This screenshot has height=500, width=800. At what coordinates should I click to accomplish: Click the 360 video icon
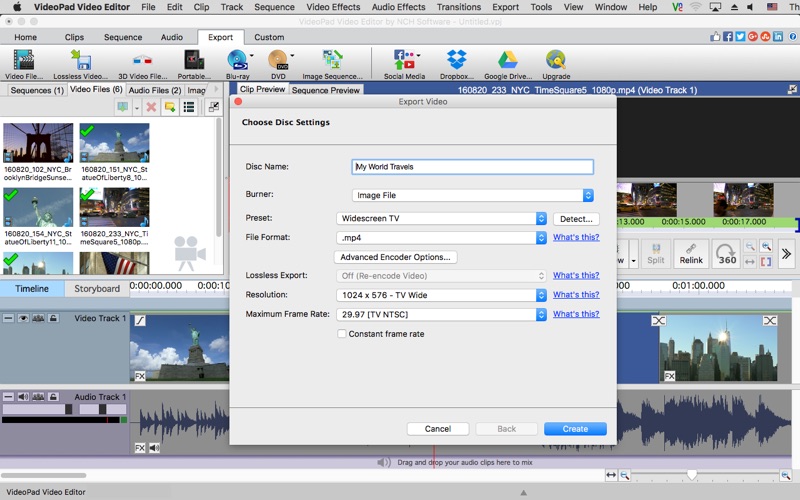pos(727,253)
